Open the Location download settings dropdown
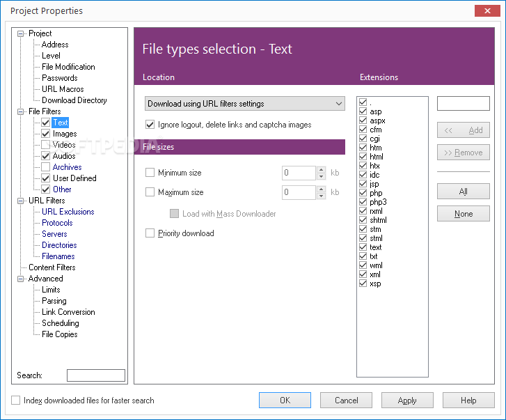Image resolution: width=506 pixels, height=420 pixels. [245, 104]
